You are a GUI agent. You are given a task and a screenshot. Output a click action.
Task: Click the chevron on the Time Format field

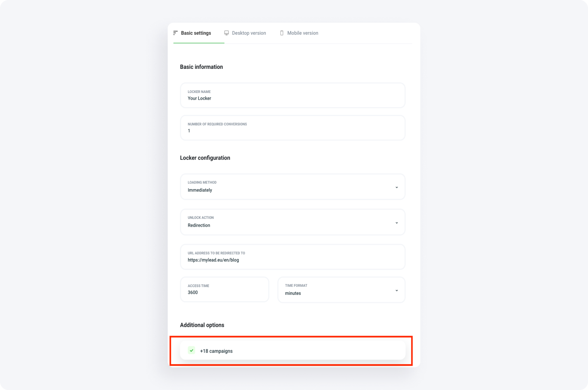(397, 290)
